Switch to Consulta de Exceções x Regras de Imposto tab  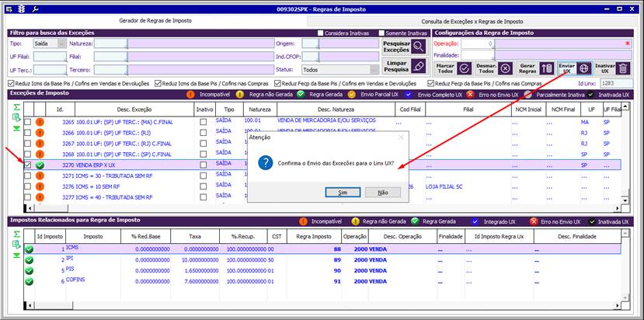click(472, 22)
